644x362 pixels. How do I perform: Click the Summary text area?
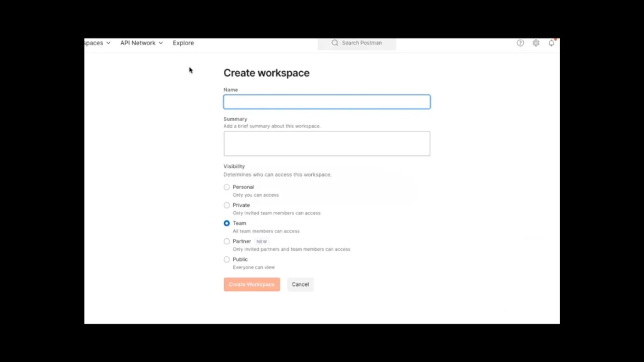[326, 143]
